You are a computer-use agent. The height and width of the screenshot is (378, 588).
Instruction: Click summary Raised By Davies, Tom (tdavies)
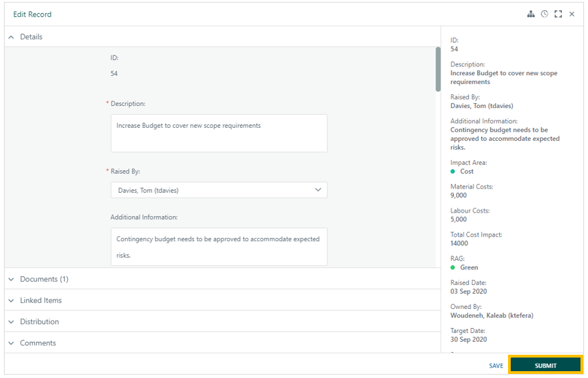coord(482,106)
